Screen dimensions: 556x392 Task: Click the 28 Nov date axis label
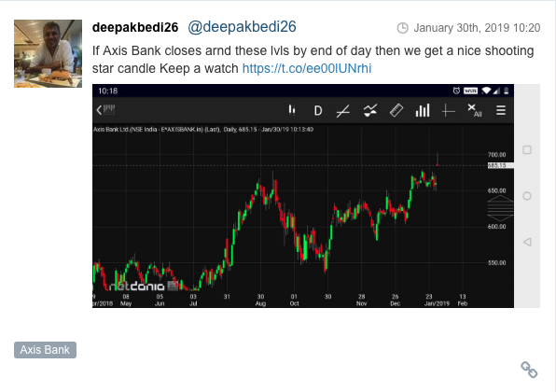coord(361,300)
